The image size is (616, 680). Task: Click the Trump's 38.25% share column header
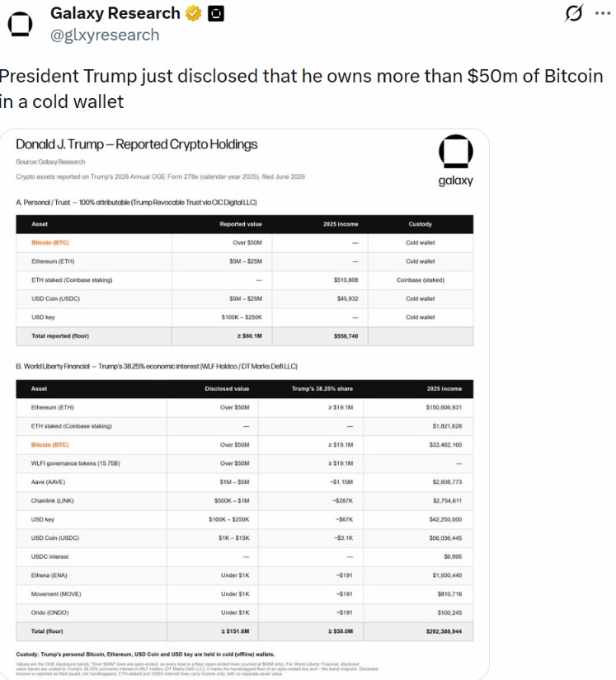(x=322, y=388)
